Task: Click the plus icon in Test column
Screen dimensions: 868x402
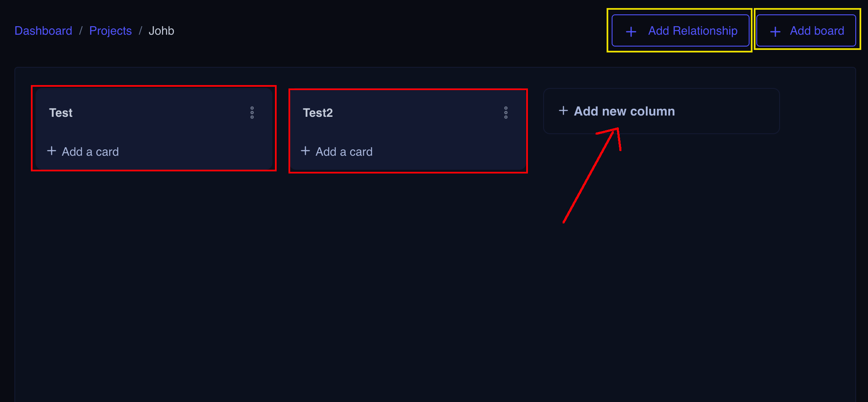Action: 52,151
